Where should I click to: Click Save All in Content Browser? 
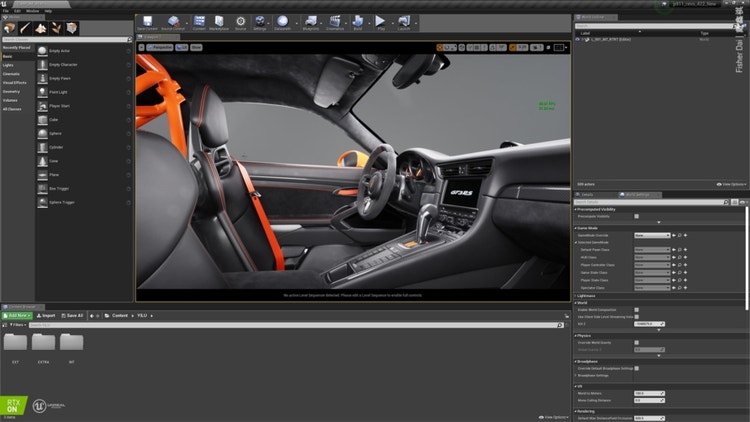(73, 315)
